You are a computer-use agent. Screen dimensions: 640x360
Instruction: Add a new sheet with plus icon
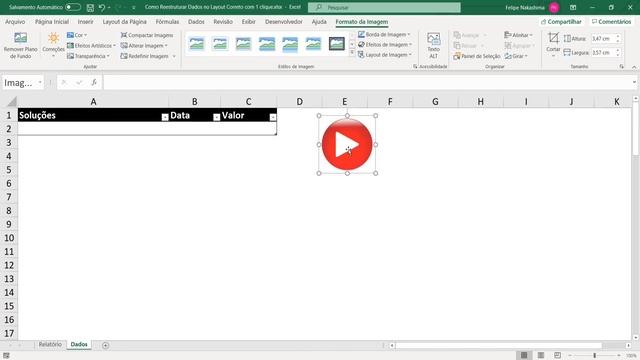click(x=106, y=345)
